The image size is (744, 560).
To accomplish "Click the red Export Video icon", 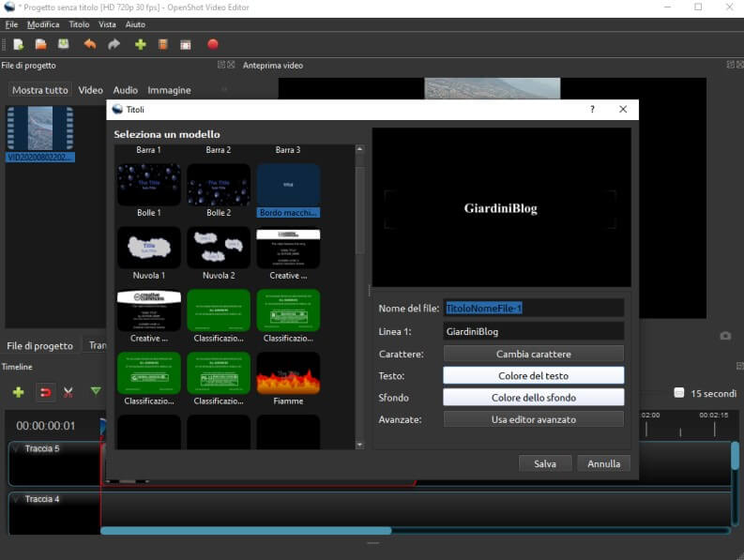I will tap(213, 44).
